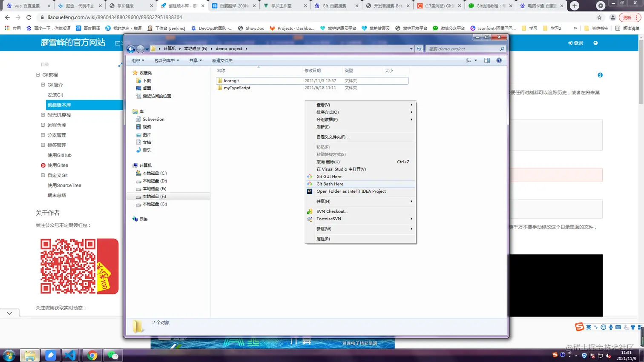Click the change view icon in Explorer toolbar
The height and width of the screenshot is (362, 644).
(469, 60)
